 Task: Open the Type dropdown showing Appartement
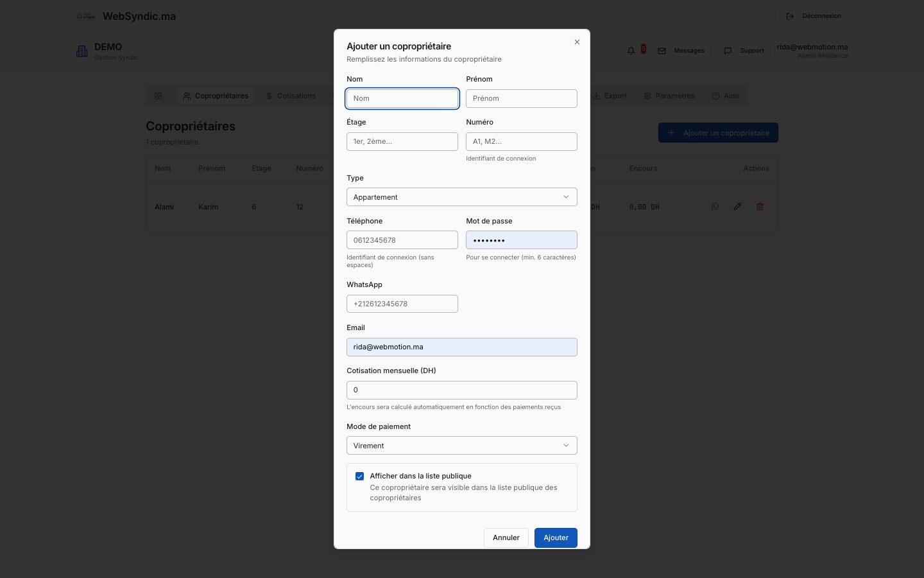tap(461, 197)
